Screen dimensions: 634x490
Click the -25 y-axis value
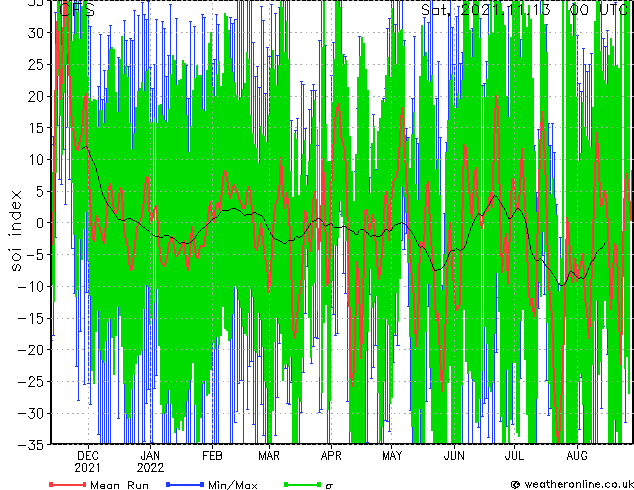[x=31, y=382]
